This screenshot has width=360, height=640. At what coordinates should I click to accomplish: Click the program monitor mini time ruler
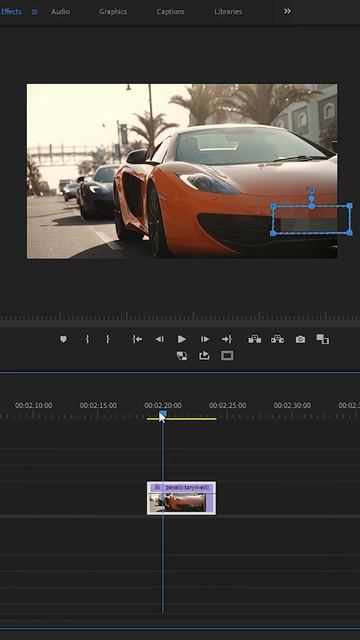pyautogui.click(x=180, y=317)
